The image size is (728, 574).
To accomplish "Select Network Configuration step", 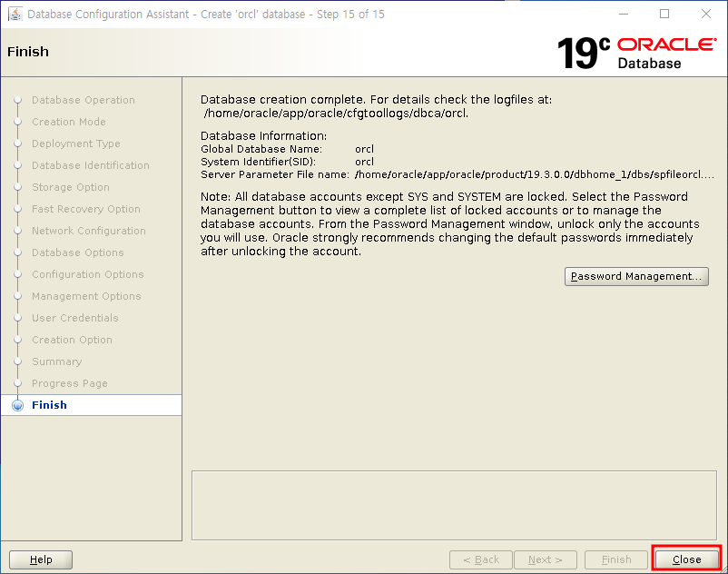I will 89,231.
